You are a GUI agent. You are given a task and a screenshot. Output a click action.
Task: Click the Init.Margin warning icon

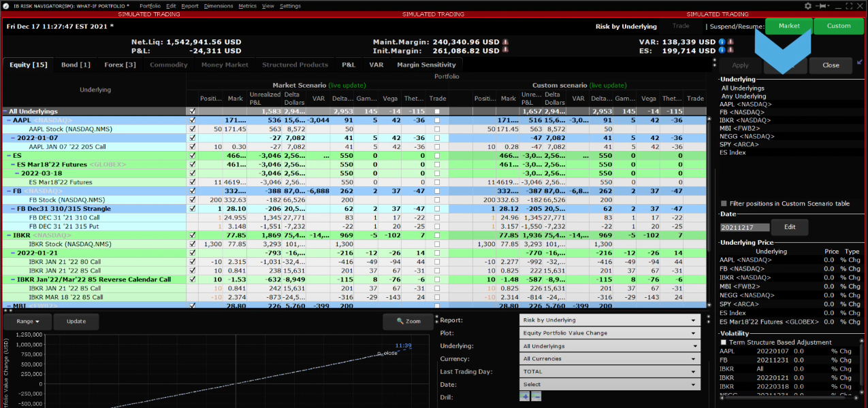click(505, 51)
